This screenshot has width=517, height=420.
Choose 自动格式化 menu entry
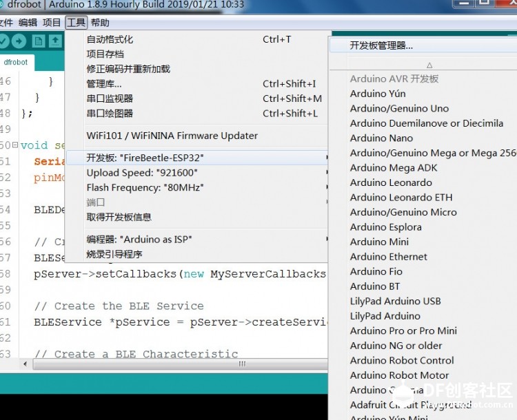click(197, 39)
